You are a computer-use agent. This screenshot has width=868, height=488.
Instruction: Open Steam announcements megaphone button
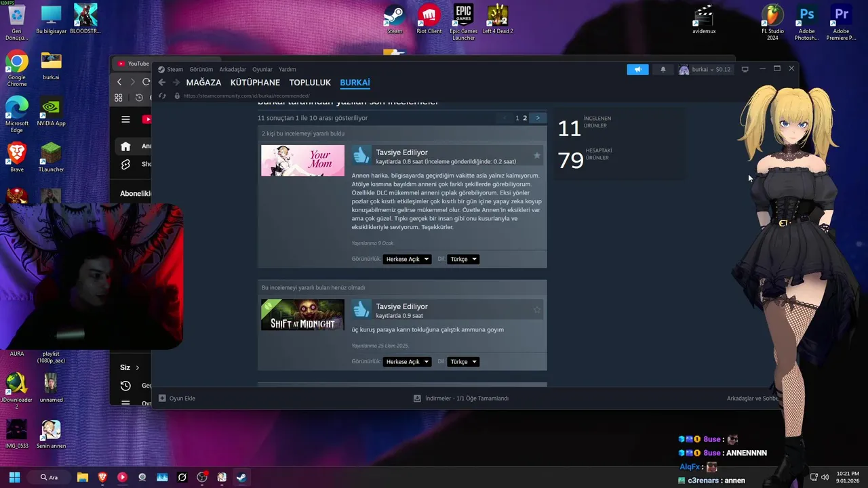(637, 69)
